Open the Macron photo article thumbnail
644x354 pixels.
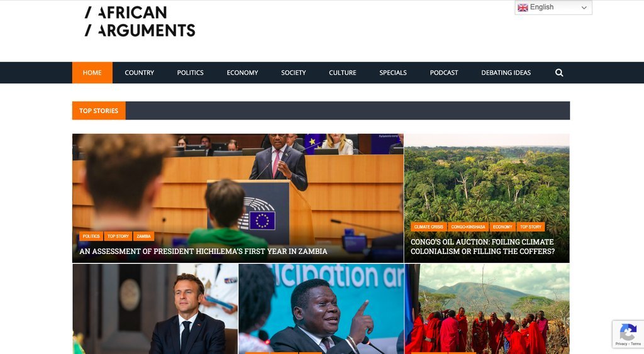click(155, 309)
